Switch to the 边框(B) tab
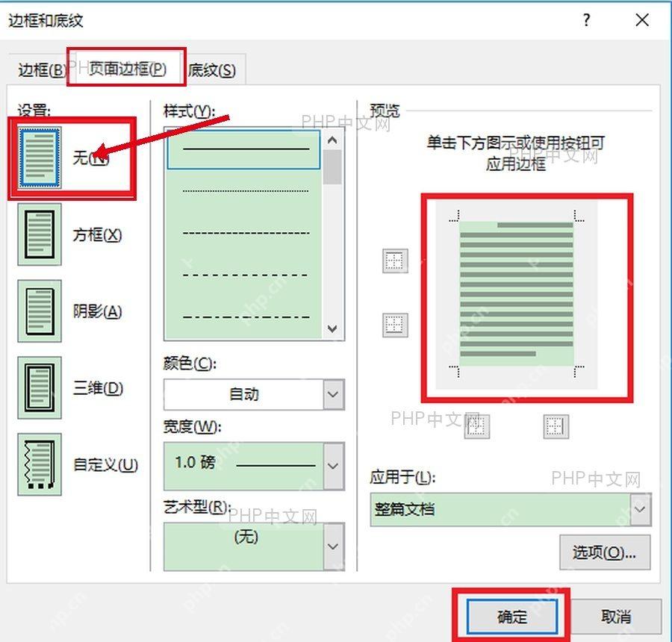This screenshot has width=672, height=642. point(41,70)
